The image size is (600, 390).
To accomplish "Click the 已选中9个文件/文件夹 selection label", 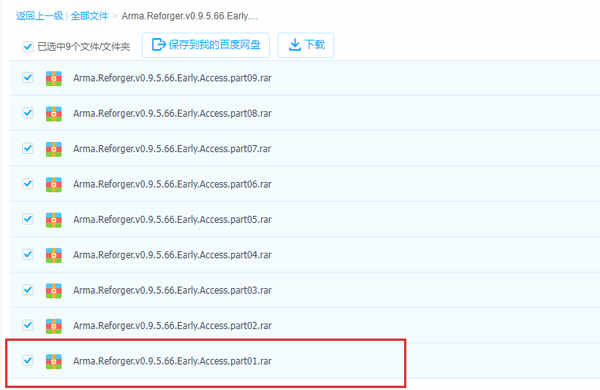I will click(x=83, y=47).
